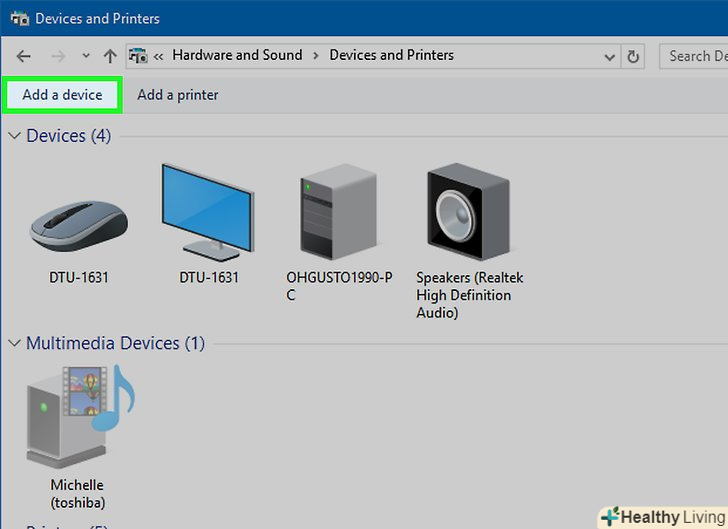Open the address bar history dropdown
728x529 pixels.
[x=610, y=57]
